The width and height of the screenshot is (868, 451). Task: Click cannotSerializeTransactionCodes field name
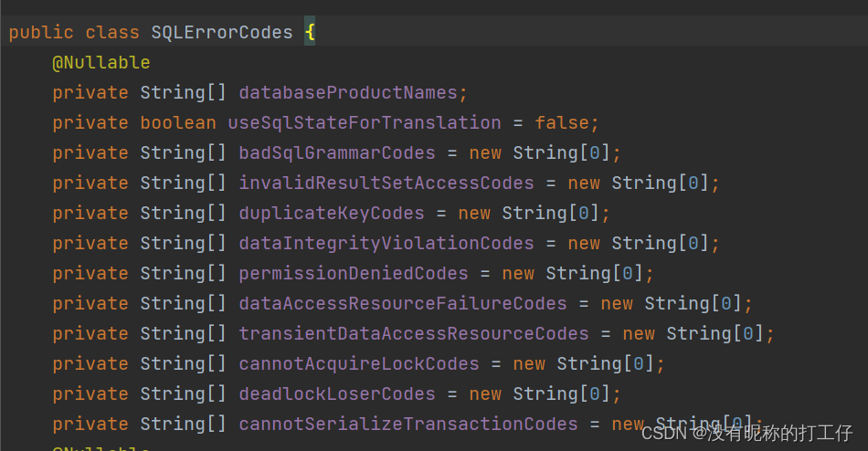[x=408, y=425]
